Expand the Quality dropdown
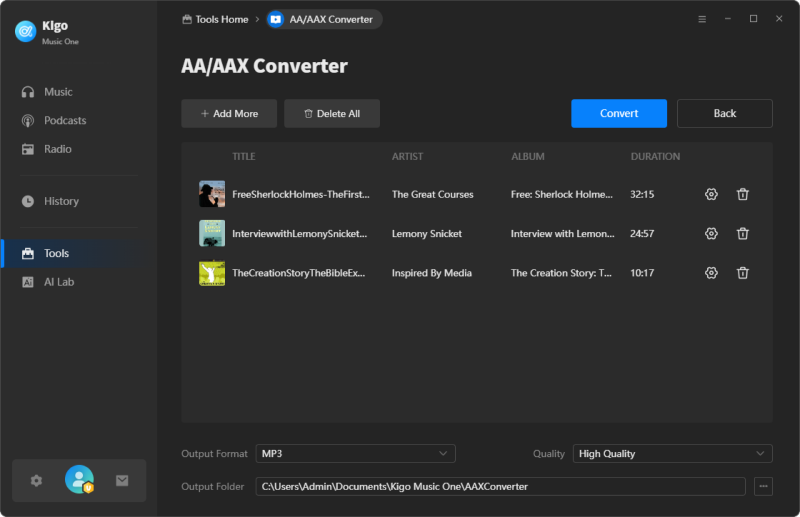The height and width of the screenshot is (517, 800). coord(672,454)
